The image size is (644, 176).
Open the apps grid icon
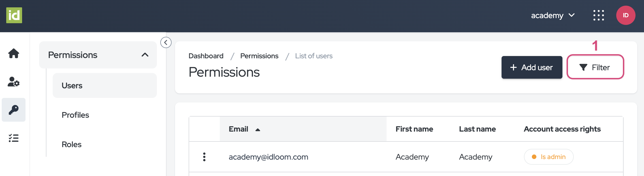[x=598, y=15]
